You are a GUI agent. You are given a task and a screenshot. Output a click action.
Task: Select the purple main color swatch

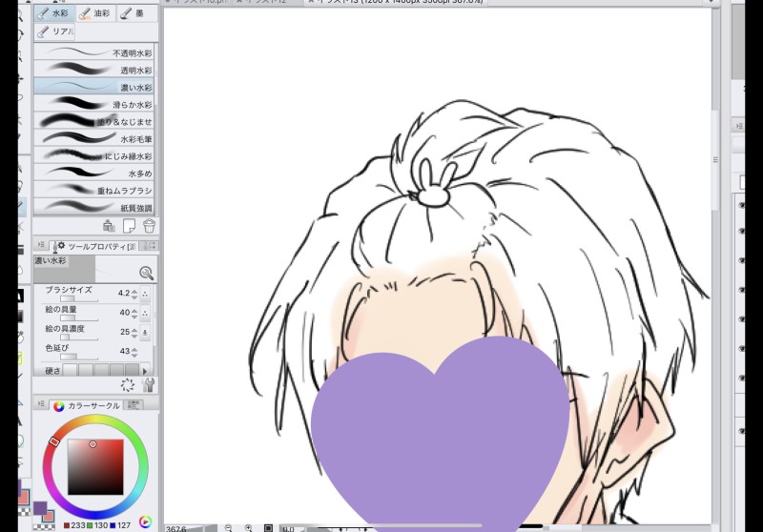click(x=40, y=509)
